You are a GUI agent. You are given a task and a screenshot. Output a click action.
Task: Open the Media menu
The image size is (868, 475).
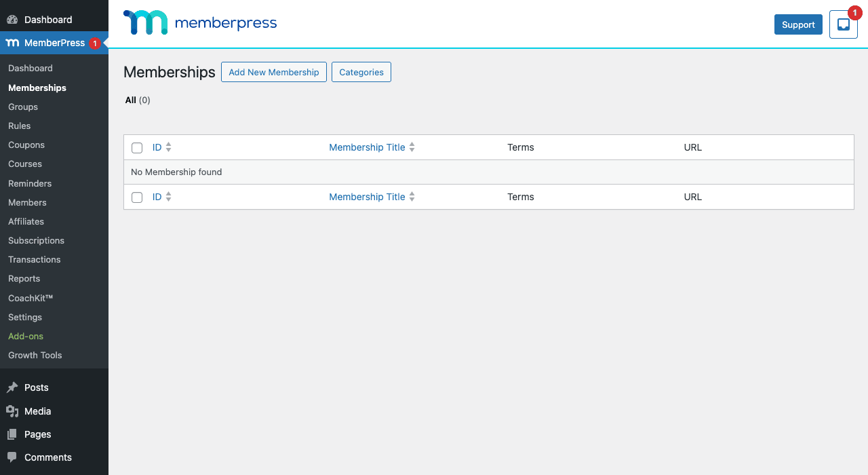54,411
